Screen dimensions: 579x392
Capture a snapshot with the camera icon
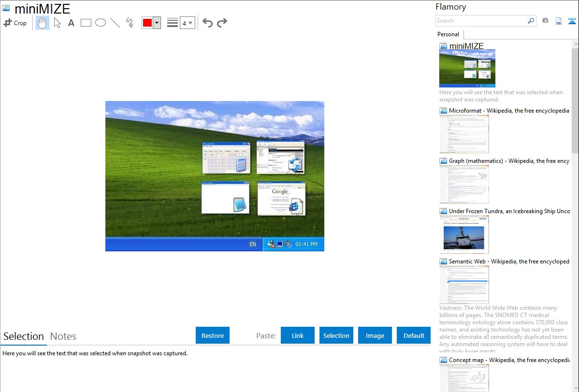click(x=545, y=21)
